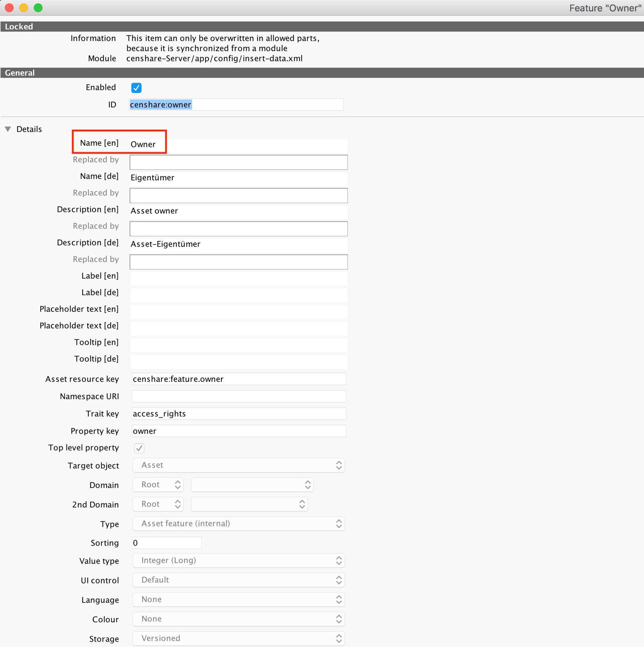Click the yellow minimize window button
644x647 pixels.
(x=24, y=8)
